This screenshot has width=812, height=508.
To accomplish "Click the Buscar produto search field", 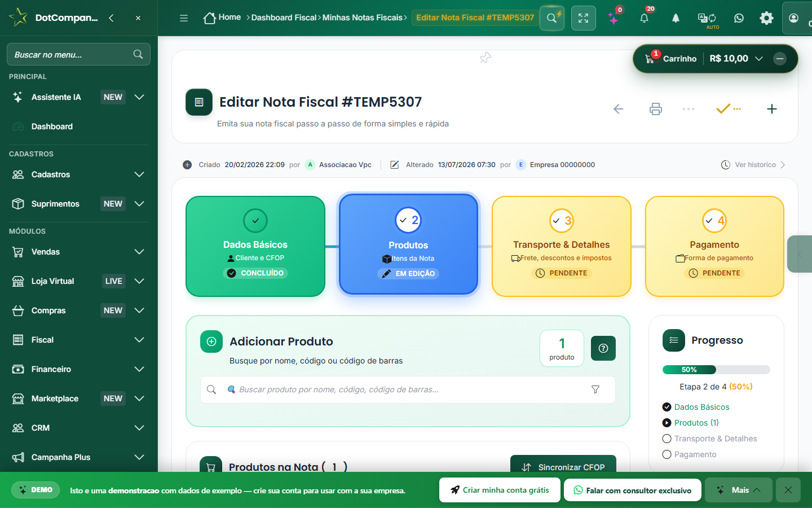I will [408, 389].
